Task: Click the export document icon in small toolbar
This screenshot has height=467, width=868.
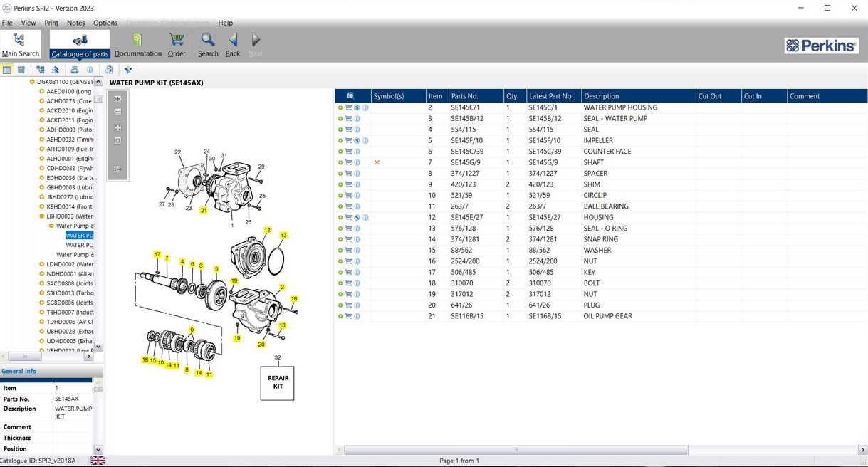Action: (109, 70)
